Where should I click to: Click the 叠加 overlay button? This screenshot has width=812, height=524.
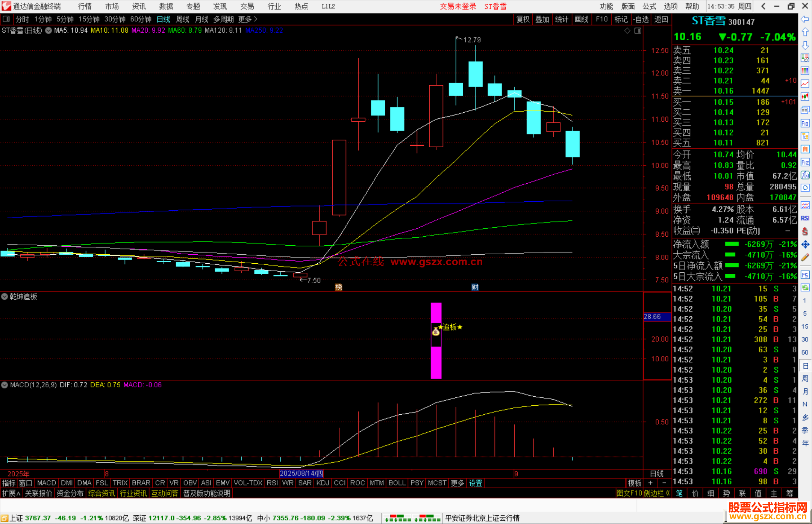[542, 19]
